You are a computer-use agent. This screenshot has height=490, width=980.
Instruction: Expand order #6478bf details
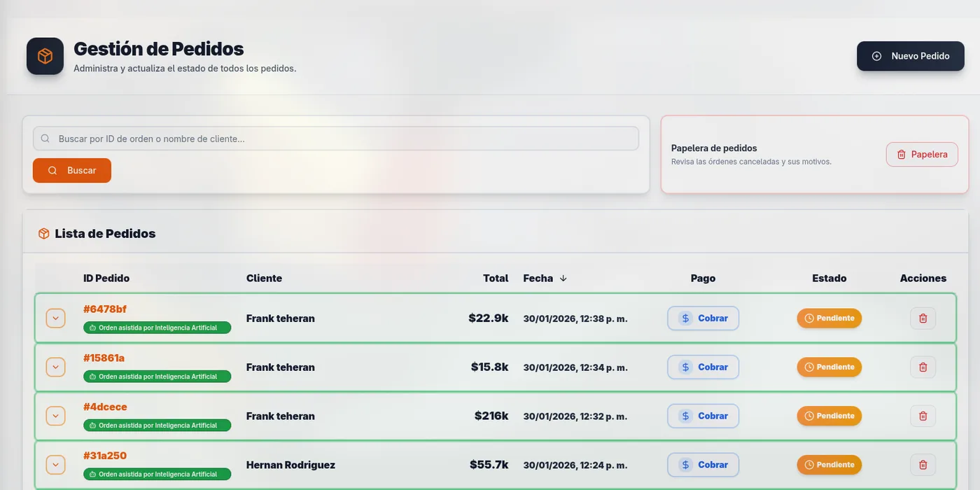[56, 318]
